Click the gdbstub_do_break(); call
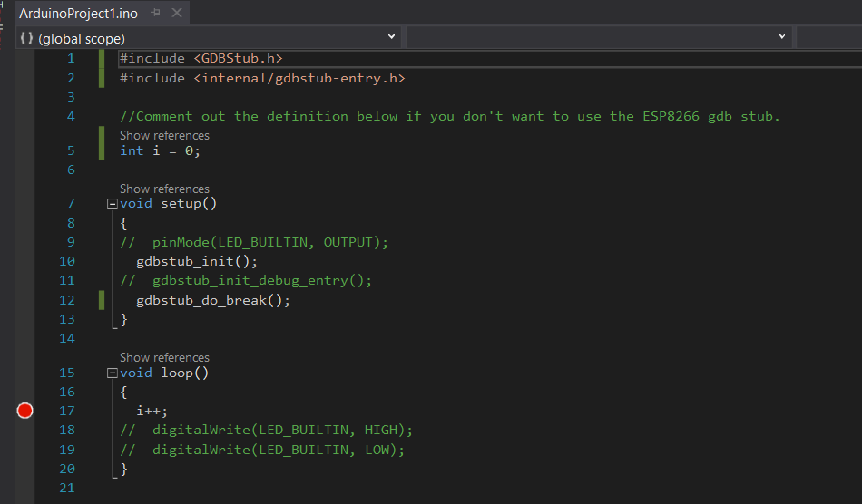The height and width of the screenshot is (504, 862). tap(213, 300)
